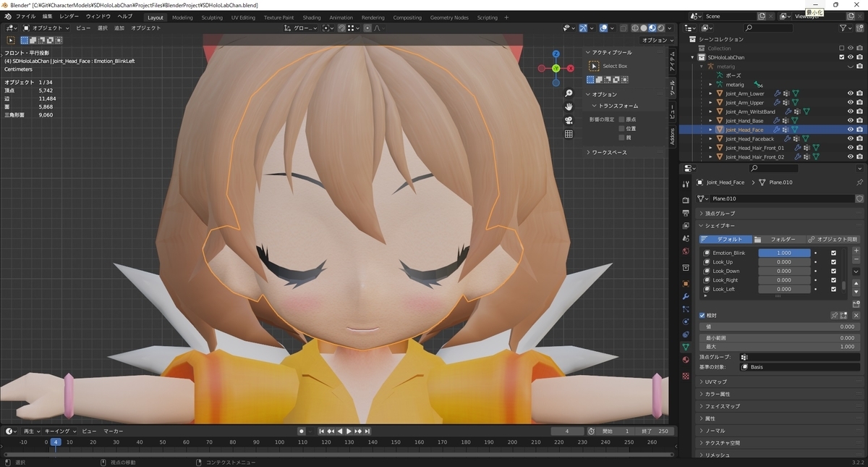Open shape key specials dropdown arrow

pos(856,271)
